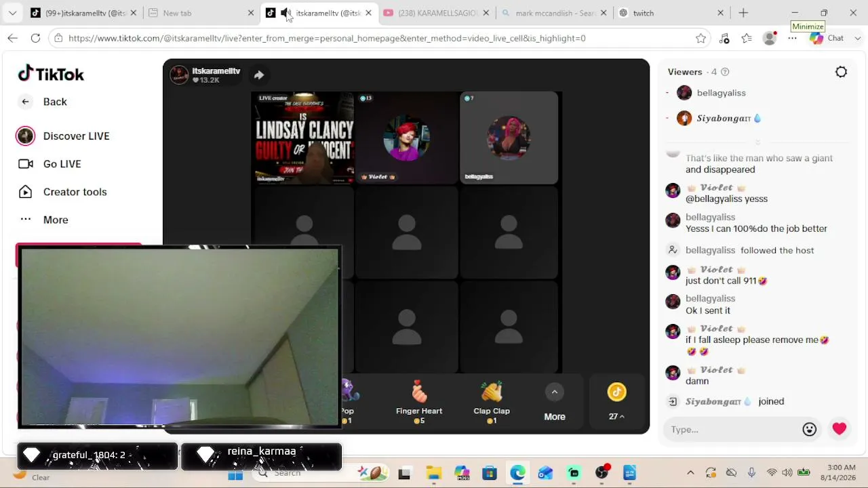Expand More gifts chevron
Viewport: 868px width, 488px height.
click(x=555, y=392)
